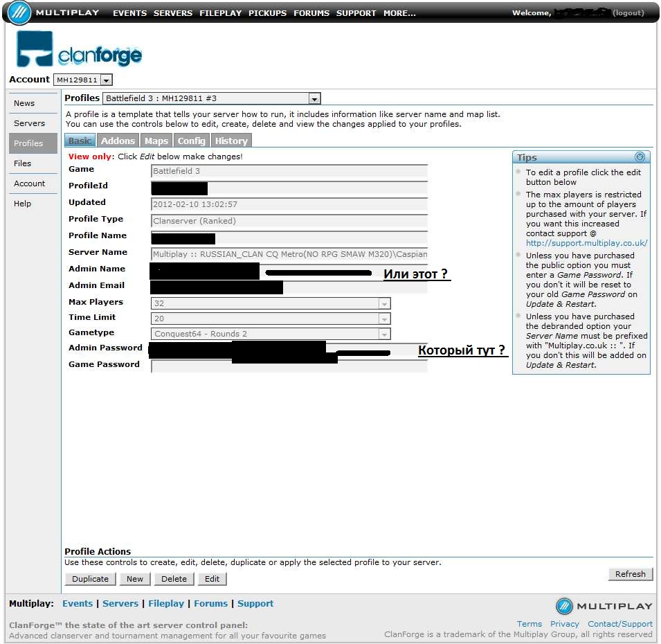Collapse the Tips panel with its round icon
The height and width of the screenshot is (644, 661).
[640, 157]
